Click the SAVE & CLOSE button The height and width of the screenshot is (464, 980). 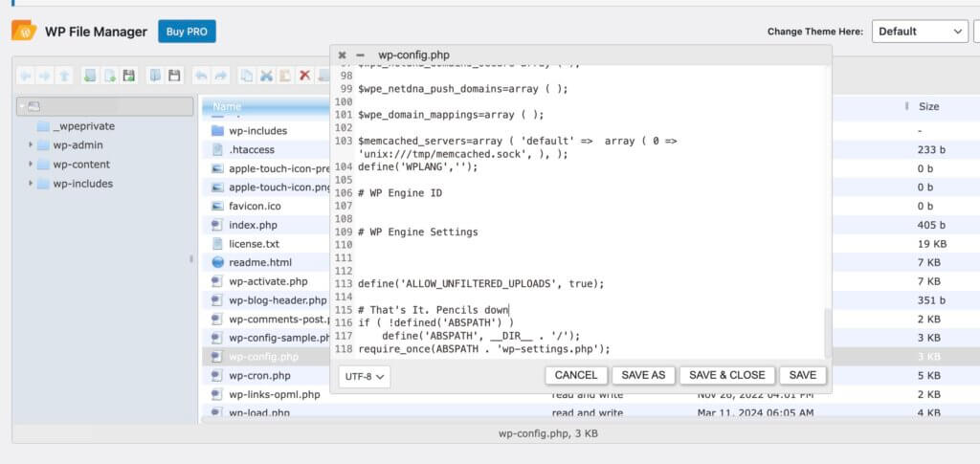pos(727,375)
